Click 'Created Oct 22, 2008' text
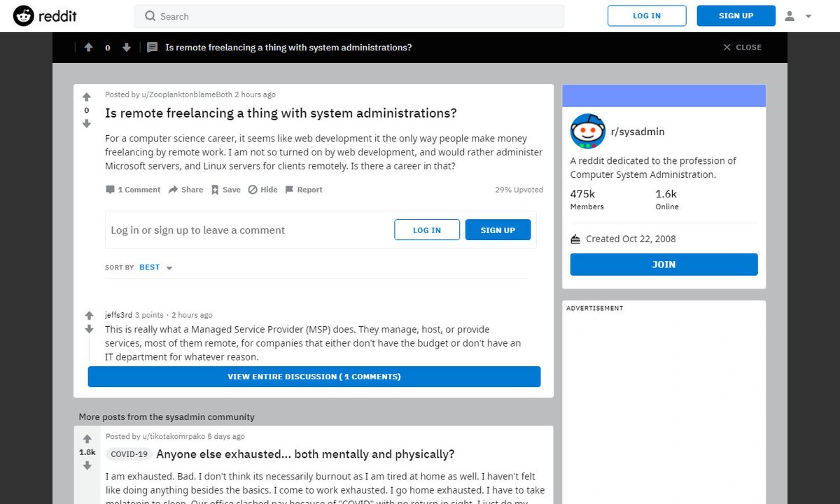This screenshot has height=504, width=840. 631,239
